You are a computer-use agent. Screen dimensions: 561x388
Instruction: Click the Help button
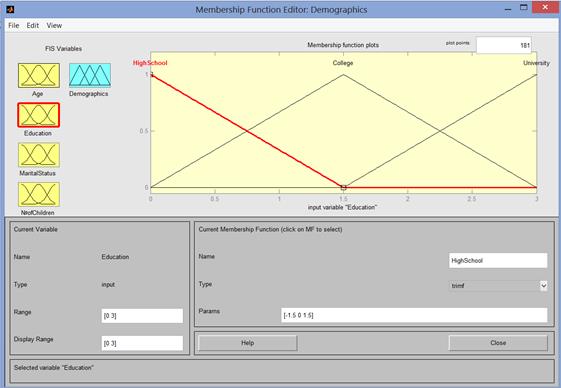click(x=248, y=343)
